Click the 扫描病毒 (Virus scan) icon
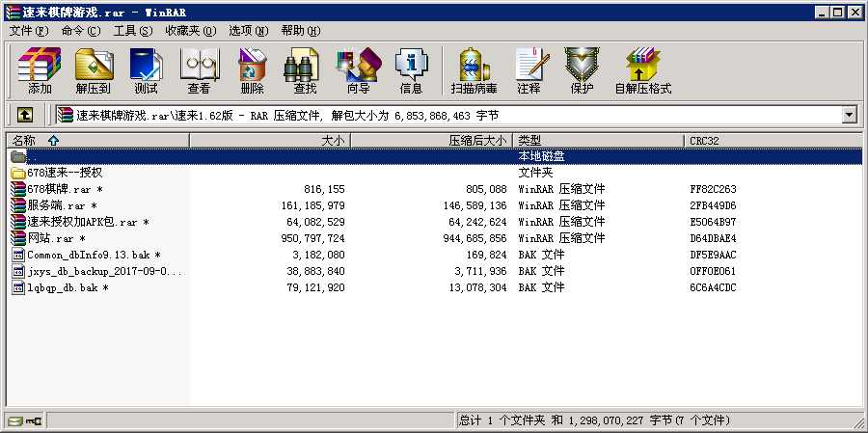Viewport: 868px width, 433px height. pos(474,70)
